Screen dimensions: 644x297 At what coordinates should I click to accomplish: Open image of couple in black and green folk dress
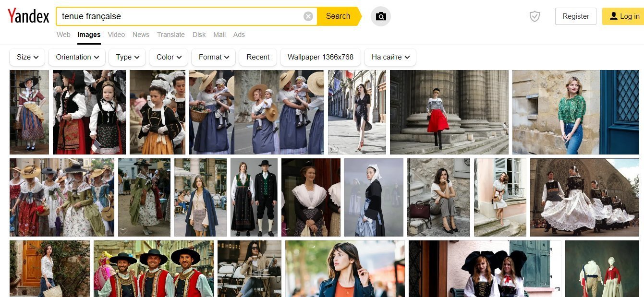tap(254, 198)
